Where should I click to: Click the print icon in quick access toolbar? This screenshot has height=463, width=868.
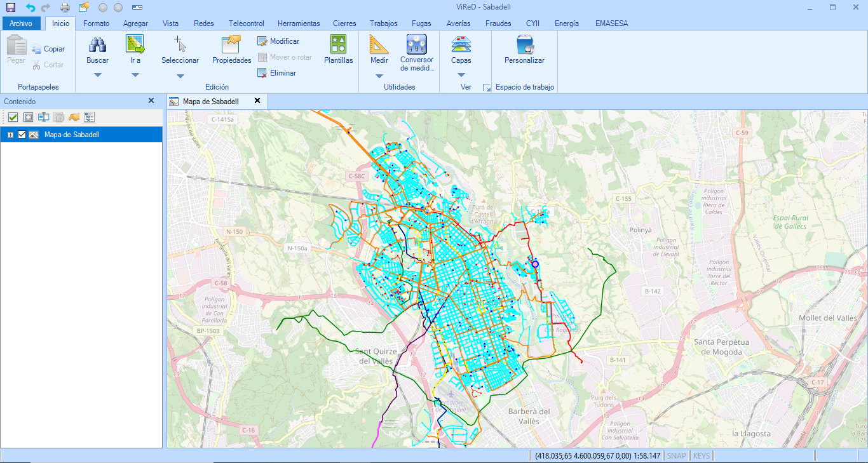pos(65,8)
